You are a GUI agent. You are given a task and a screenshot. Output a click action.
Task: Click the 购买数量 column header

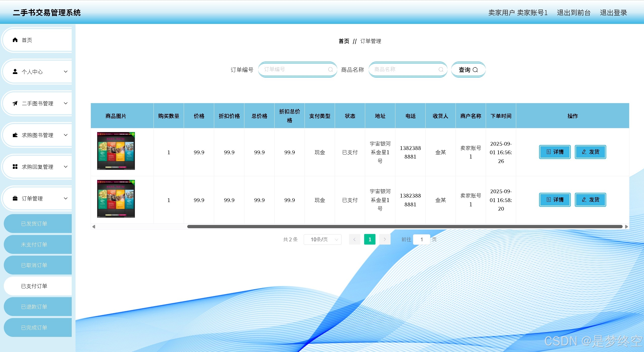(169, 116)
